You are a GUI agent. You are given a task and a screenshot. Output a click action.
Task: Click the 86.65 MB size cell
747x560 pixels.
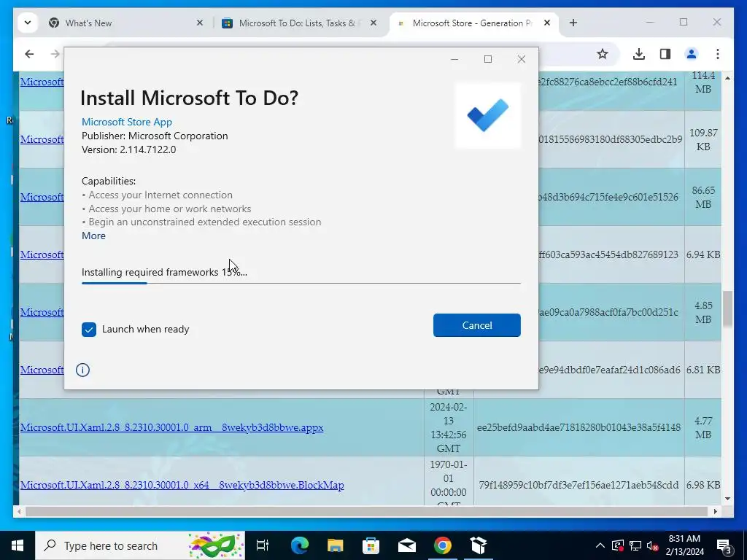pos(703,197)
